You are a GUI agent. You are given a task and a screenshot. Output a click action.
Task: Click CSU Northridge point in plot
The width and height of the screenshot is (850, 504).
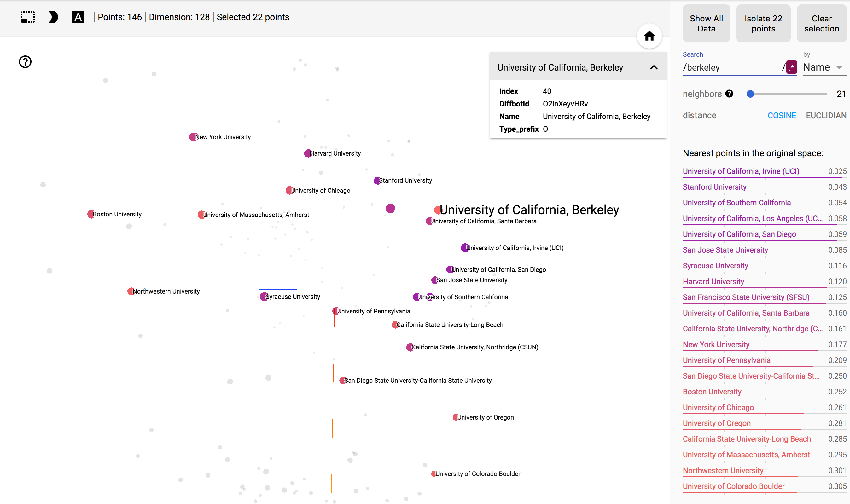(x=410, y=347)
